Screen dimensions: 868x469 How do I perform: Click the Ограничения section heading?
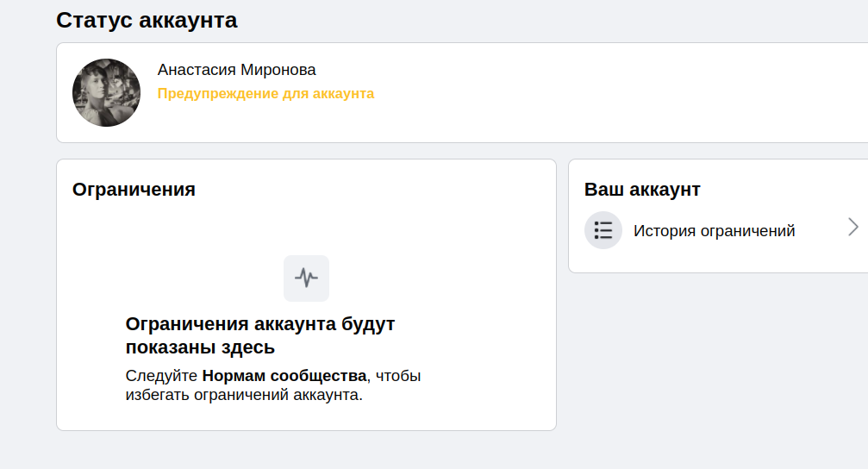[x=134, y=190]
